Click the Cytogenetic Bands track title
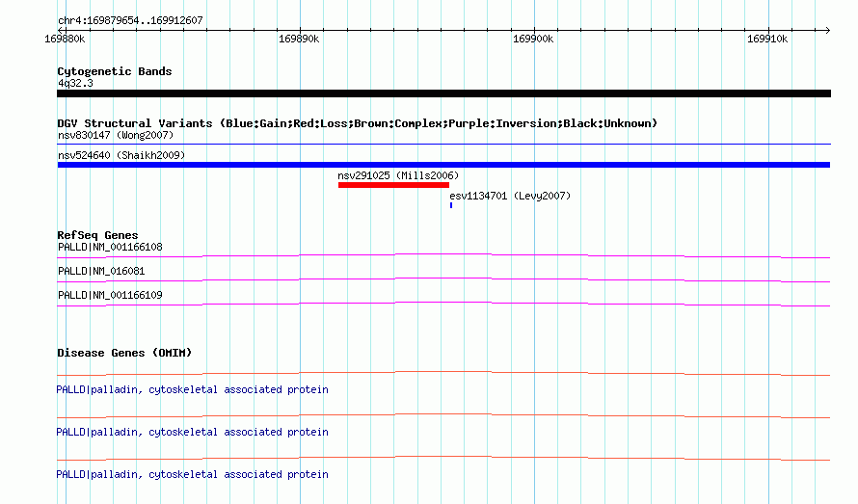 [x=115, y=71]
